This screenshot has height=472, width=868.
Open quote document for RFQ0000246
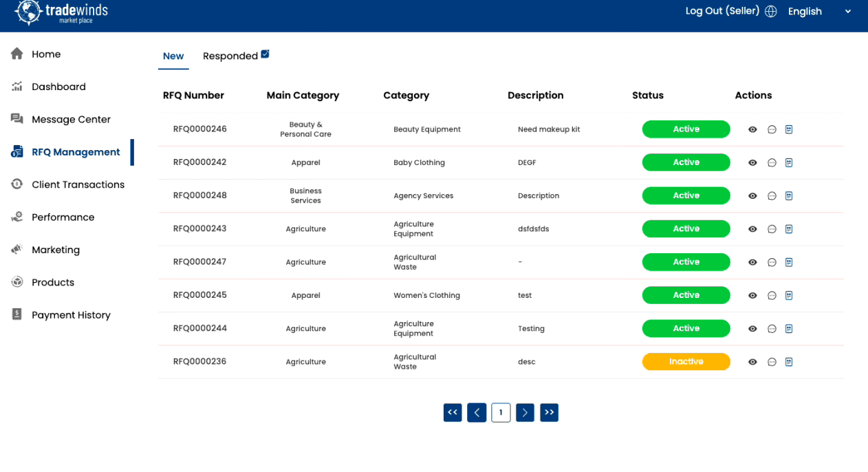point(789,129)
